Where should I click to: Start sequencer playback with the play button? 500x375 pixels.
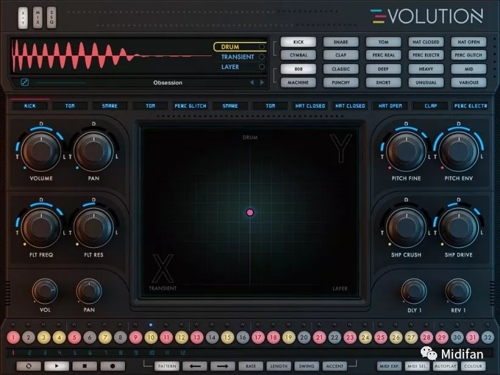coord(57,366)
